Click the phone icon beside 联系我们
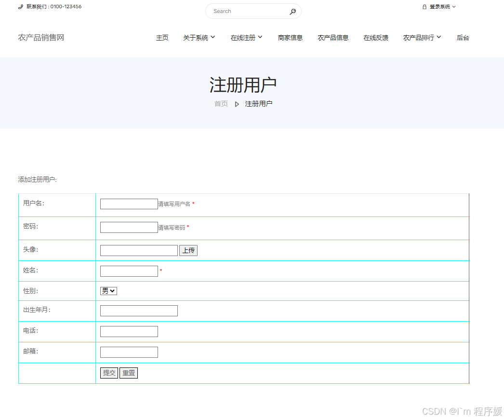504x420 pixels. (x=20, y=7)
